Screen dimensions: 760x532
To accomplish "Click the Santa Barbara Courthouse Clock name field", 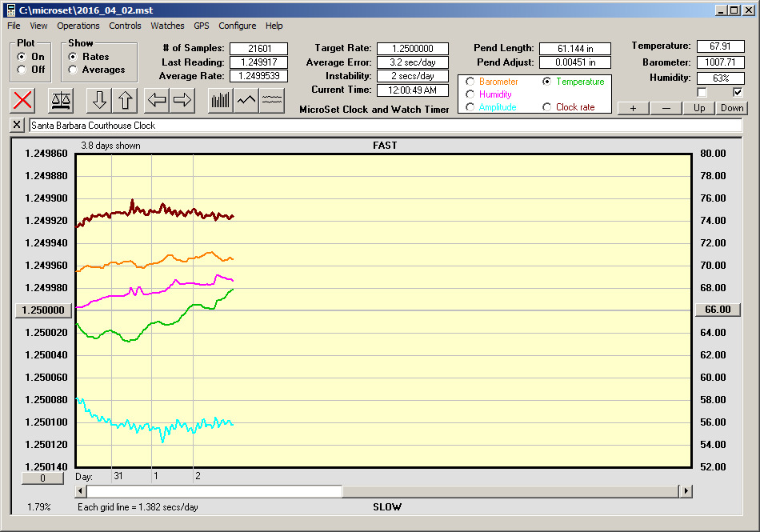I will click(x=386, y=125).
